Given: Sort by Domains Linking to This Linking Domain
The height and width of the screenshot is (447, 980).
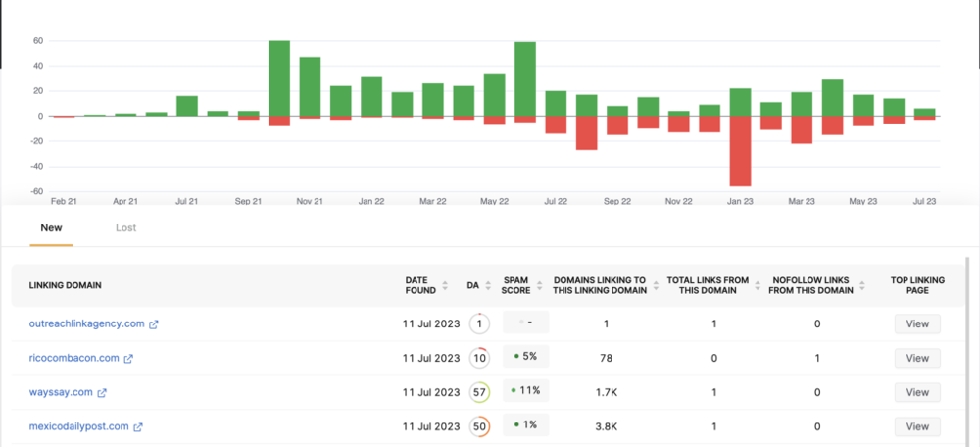Looking at the screenshot, I should 657,285.
